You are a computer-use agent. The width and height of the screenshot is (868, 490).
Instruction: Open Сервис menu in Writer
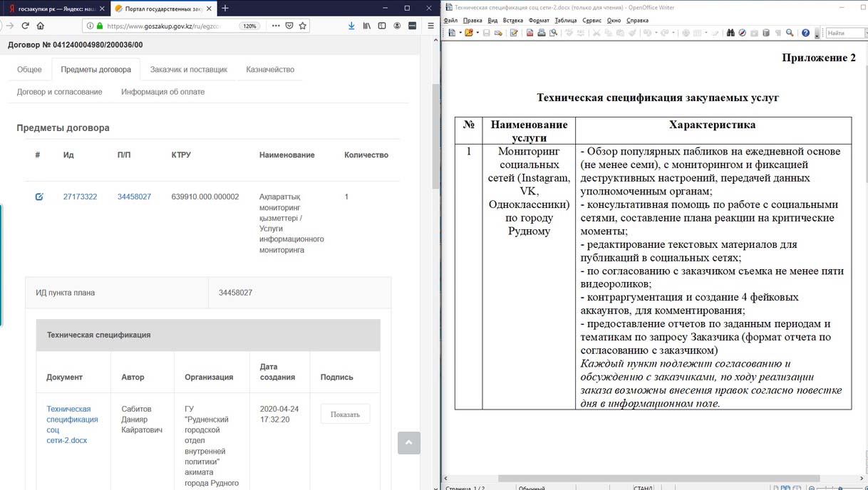coord(592,21)
